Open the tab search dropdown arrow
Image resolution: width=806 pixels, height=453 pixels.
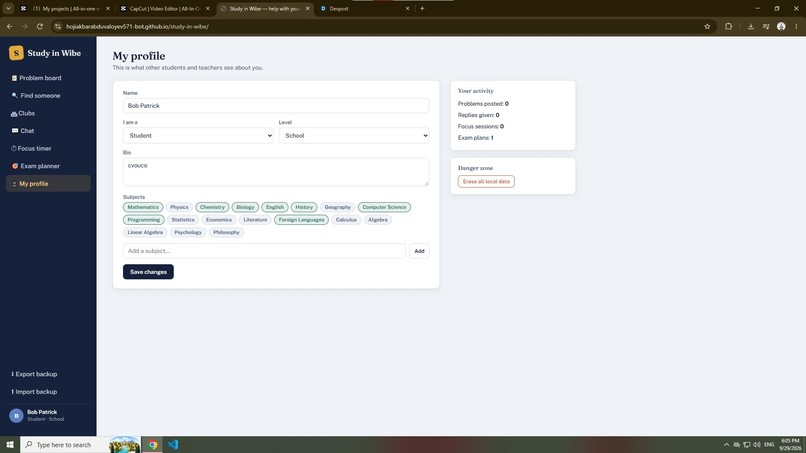click(8, 8)
